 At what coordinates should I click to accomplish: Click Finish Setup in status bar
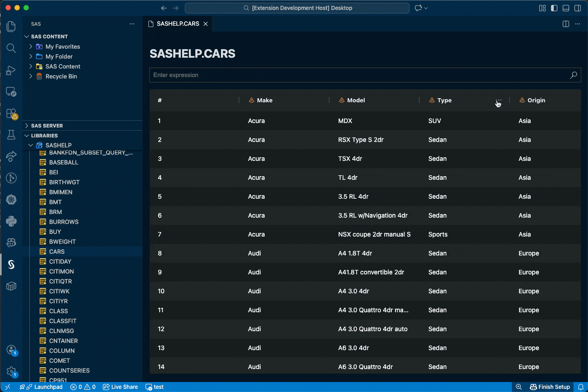550,387
